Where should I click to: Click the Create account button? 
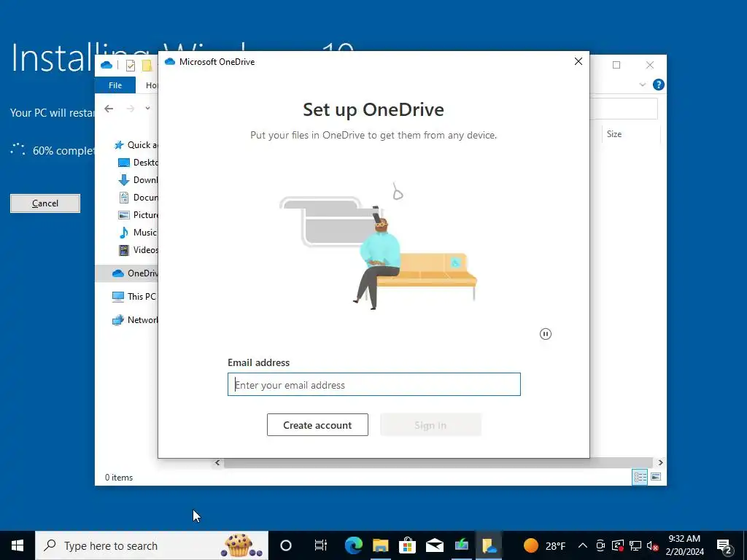click(317, 425)
